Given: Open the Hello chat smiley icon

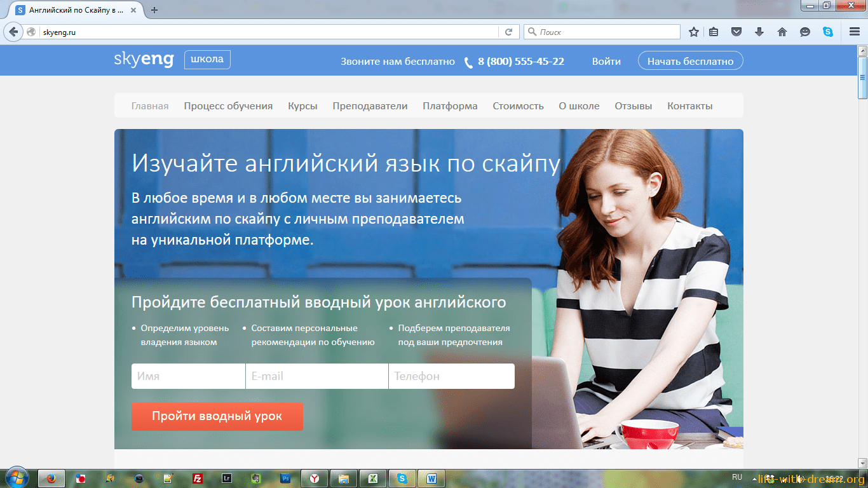Looking at the screenshot, I should [805, 32].
